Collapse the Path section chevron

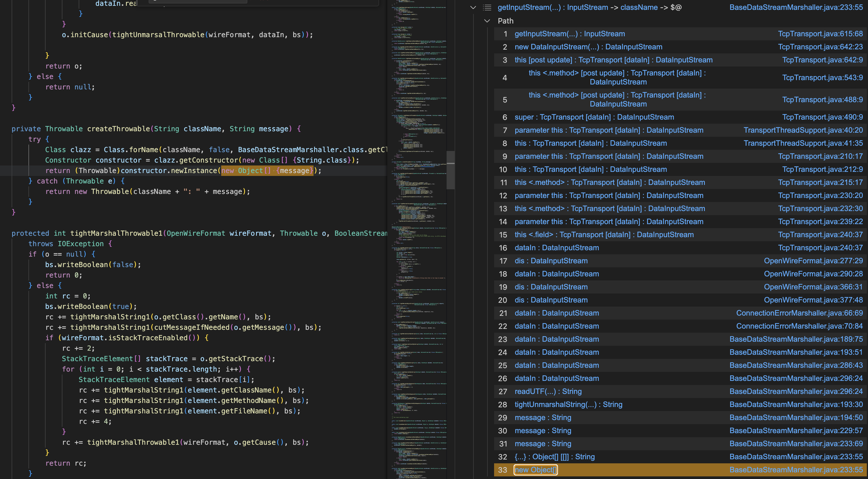(487, 21)
